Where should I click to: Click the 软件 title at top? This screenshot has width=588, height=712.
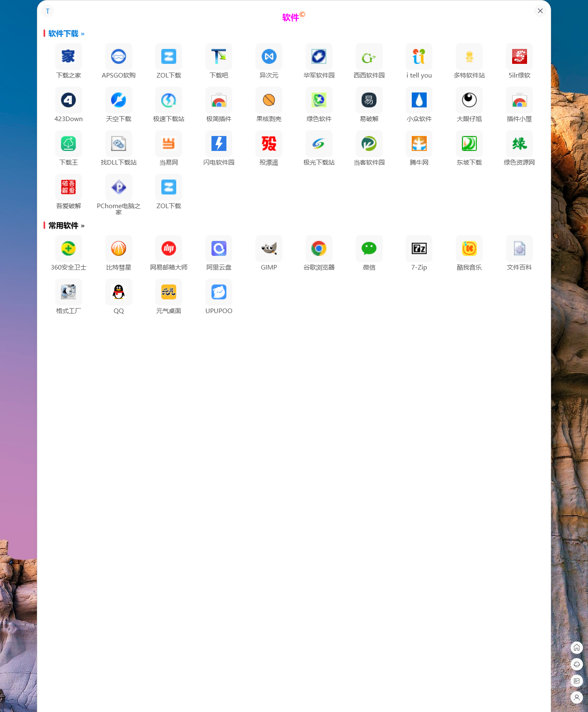pyautogui.click(x=291, y=17)
